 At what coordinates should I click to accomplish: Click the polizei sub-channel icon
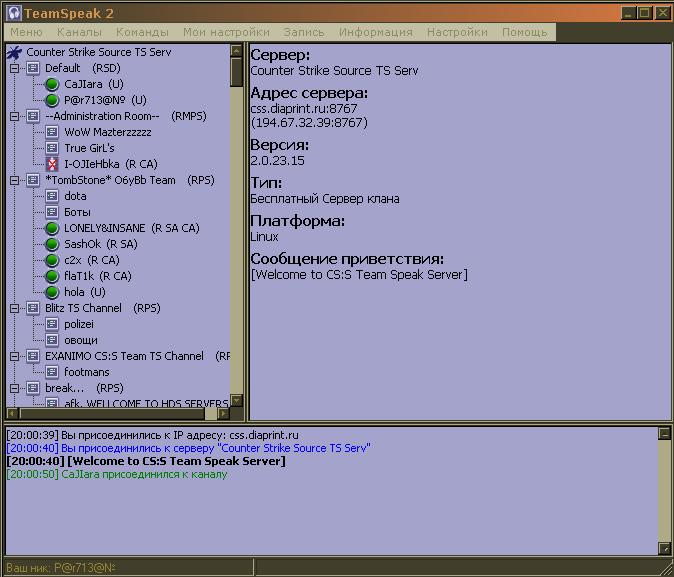click(x=52, y=324)
